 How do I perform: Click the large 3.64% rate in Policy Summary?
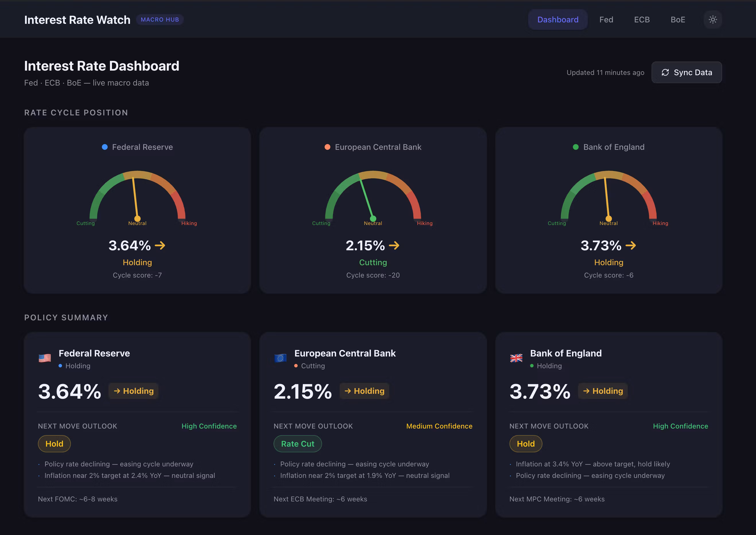pyautogui.click(x=69, y=391)
